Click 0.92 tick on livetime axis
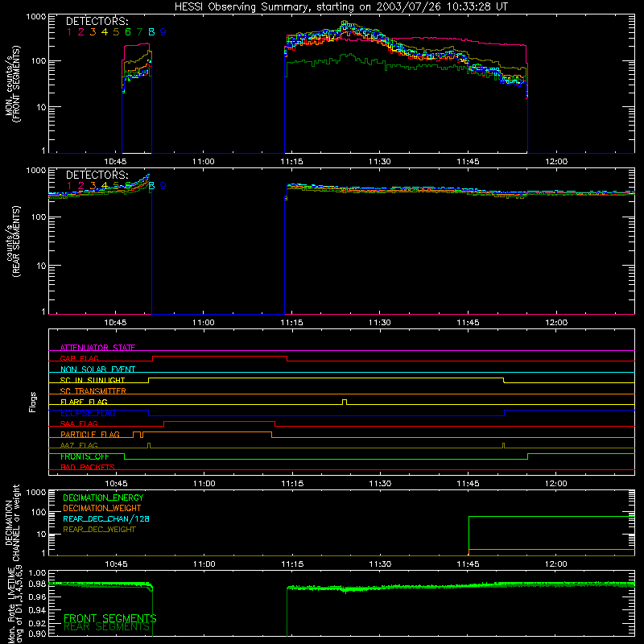 point(37,621)
